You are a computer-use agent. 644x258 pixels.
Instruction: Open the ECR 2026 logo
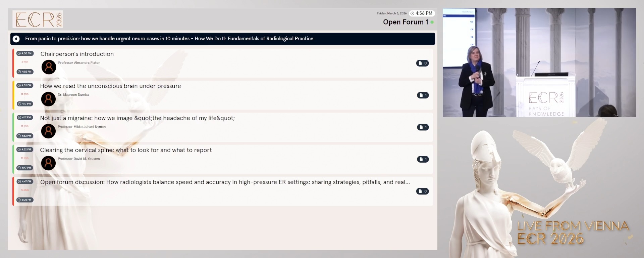(x=38, y=19)
